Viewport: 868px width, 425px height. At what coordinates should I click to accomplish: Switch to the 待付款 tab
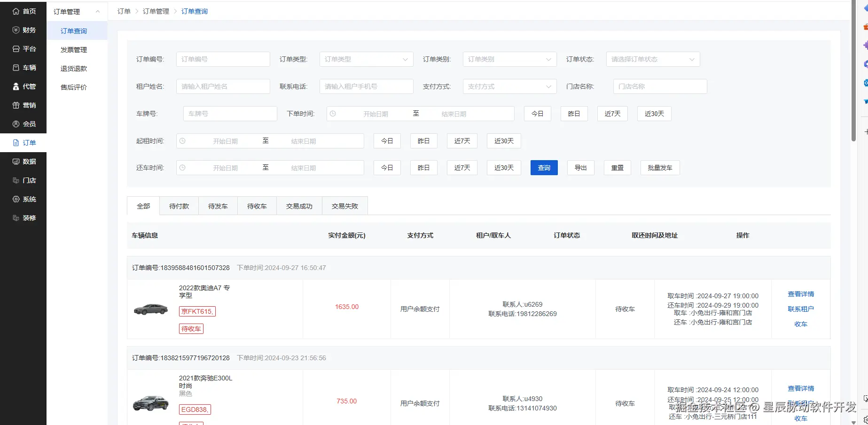pos(179,206)
